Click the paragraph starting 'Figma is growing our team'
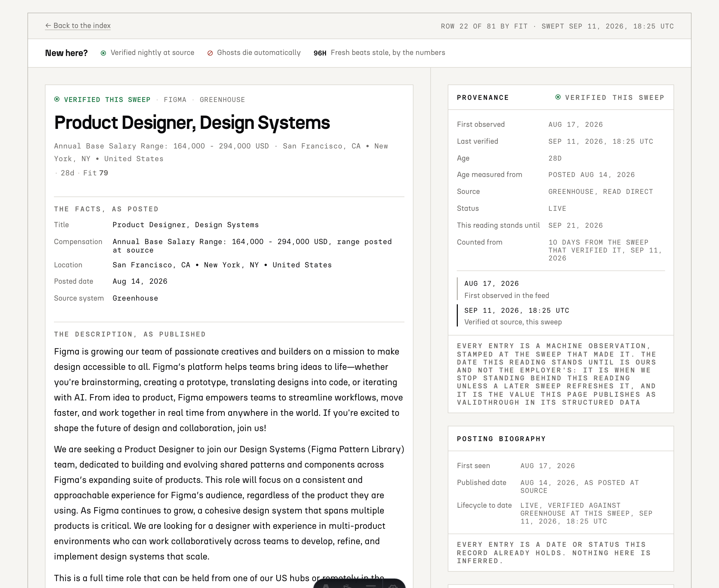 click(x=228, y=390)
